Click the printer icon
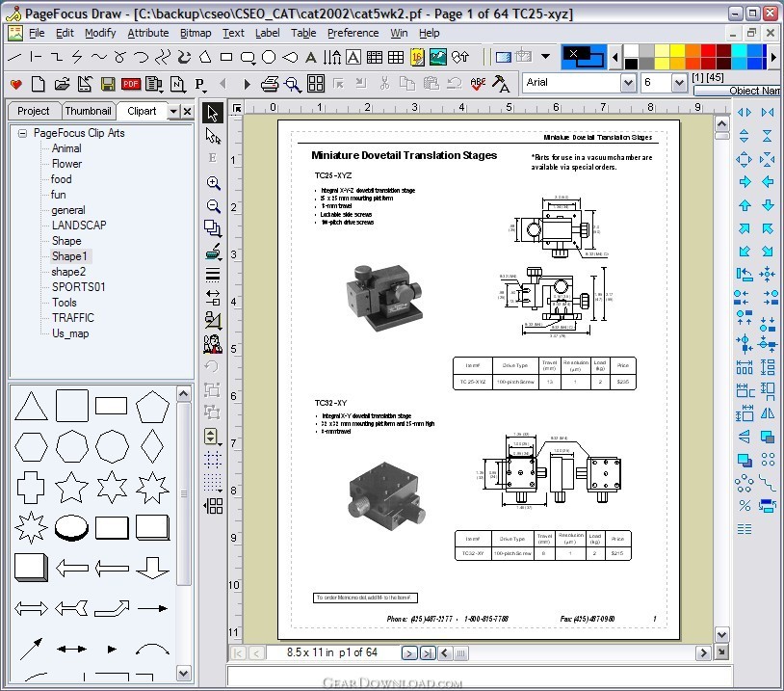 pyautogui.click(x=270, y=84)
